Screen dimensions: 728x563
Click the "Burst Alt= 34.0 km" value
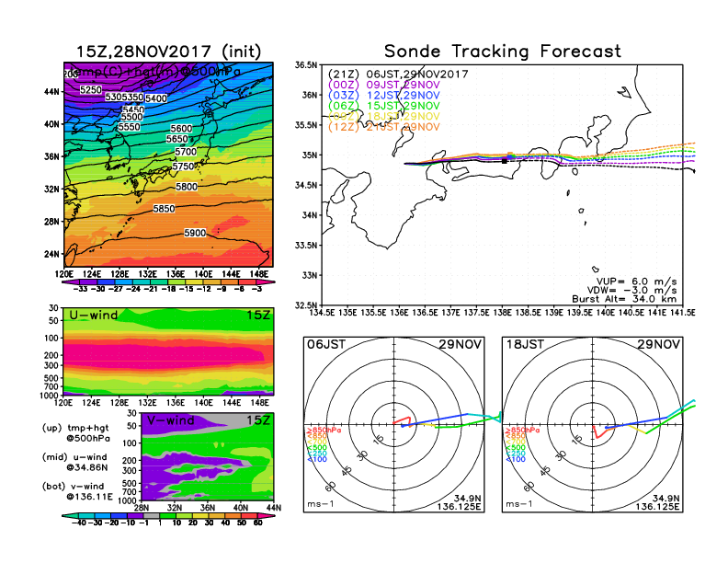tap(624, 299)
